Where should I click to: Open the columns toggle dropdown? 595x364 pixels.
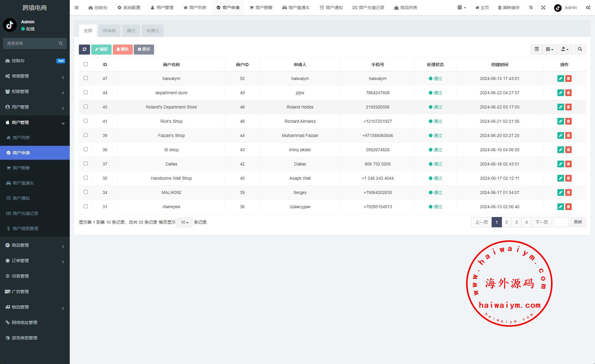[x=550, y=49]
